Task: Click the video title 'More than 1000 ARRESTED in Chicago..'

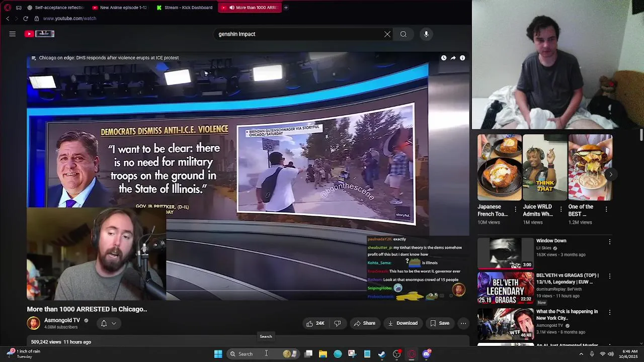Action: [x=87, y=309]
